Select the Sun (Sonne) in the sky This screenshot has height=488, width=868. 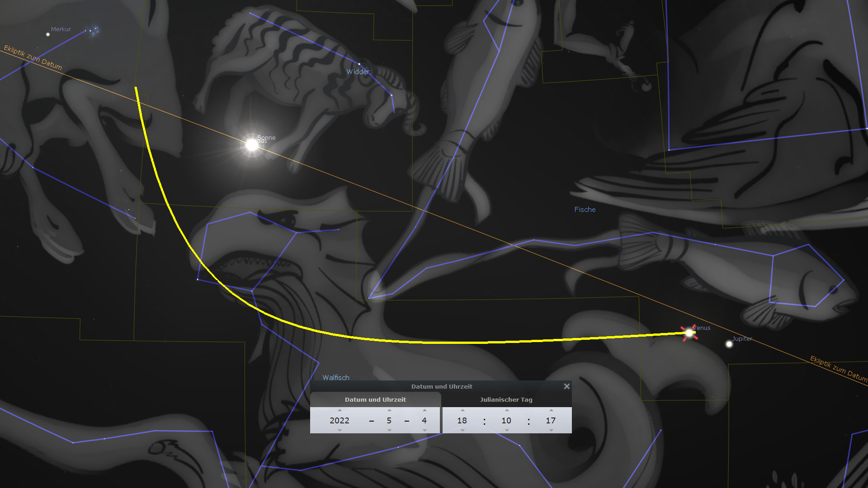click(252, 145)
